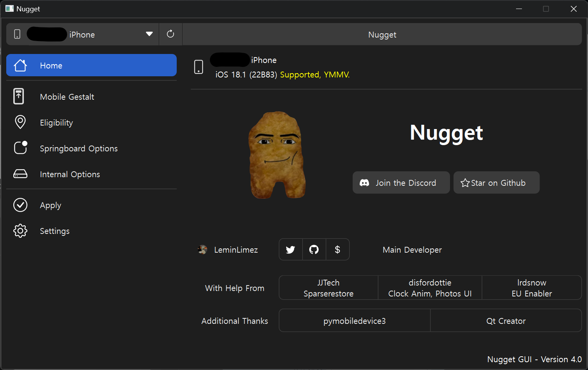The height and width of the screenshot is (370, 588).
Task: Click the Apply checkmark icon
Action: (x=20, y=205)
